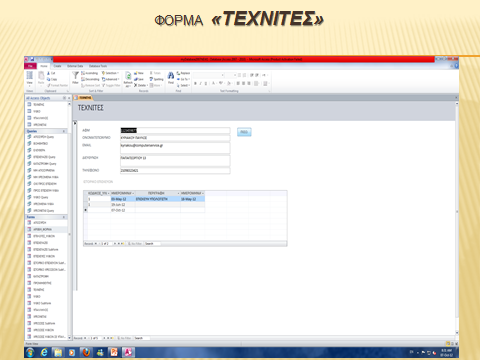Image resolution: width=480 pixels, height=360 pixels.
Task: Collapse the Queries group in navigation pane
Action: click(64, 131)
